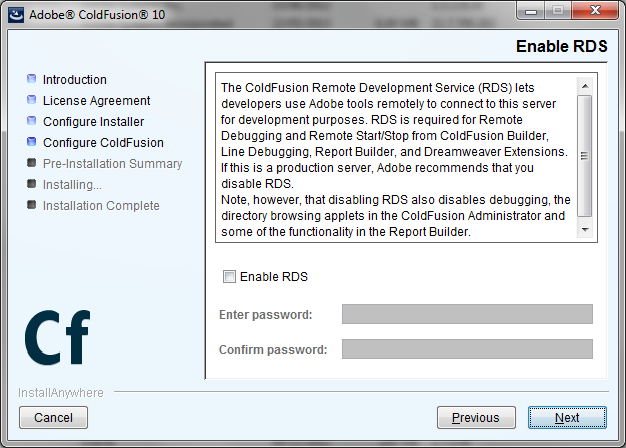Select the Configure ColdFusion step label
626x448 pixels.
[103, 143]
